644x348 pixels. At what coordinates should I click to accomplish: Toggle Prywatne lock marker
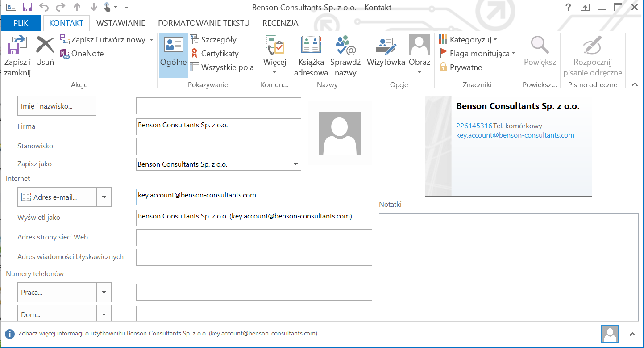click(x=461, y=67)
